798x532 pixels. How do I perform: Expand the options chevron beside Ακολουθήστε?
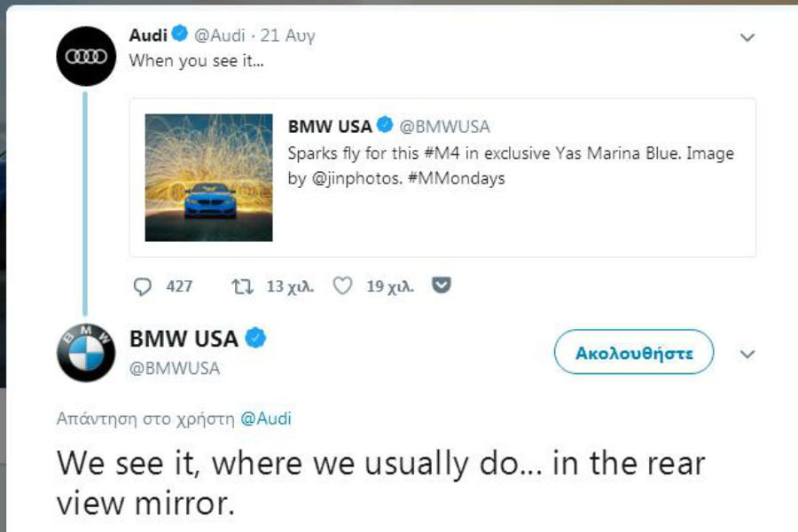(x=747, y=352)
